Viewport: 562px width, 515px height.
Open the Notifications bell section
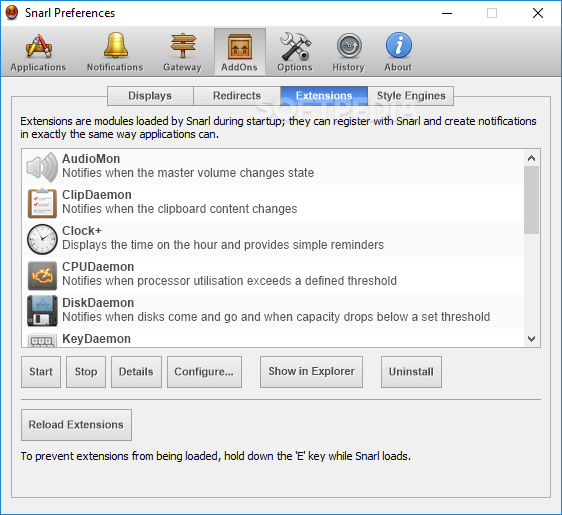point(115,52)
